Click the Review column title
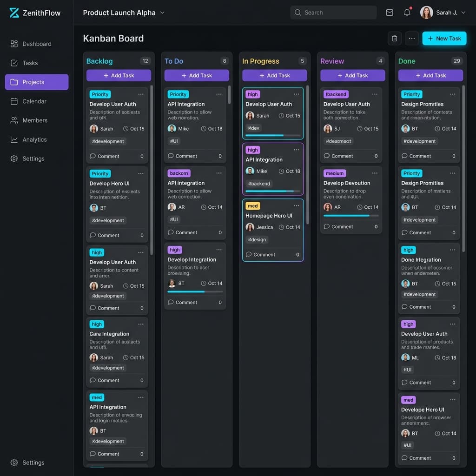 (x=332, y=61)
